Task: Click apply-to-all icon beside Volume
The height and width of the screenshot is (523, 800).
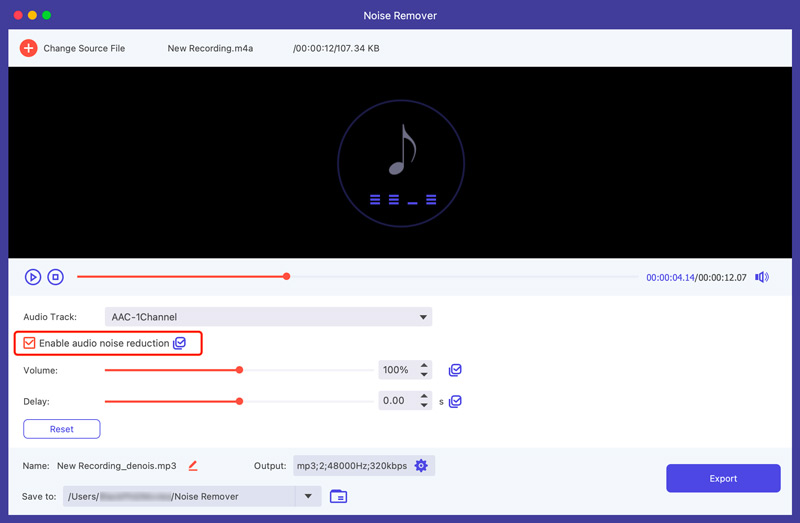Action: tap(455, 370)
